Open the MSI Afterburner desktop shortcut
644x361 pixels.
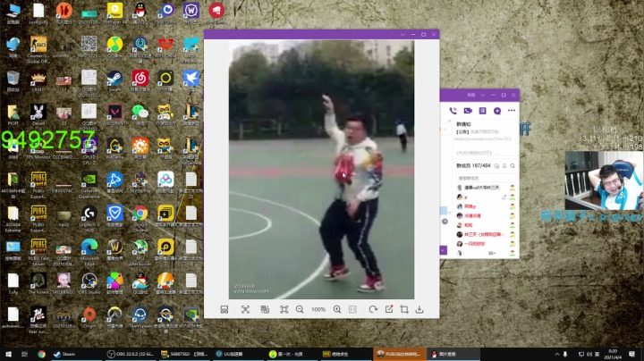coord(140,252)
